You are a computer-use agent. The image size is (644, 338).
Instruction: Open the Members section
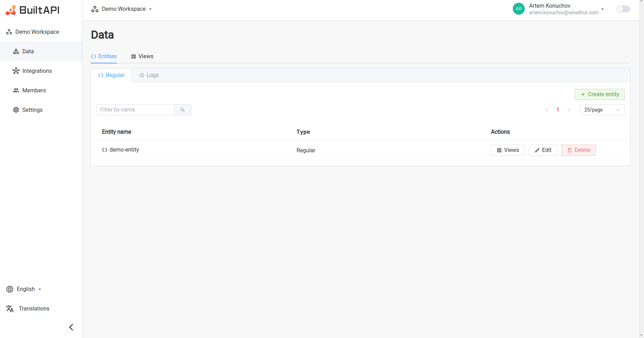point(41,90)
